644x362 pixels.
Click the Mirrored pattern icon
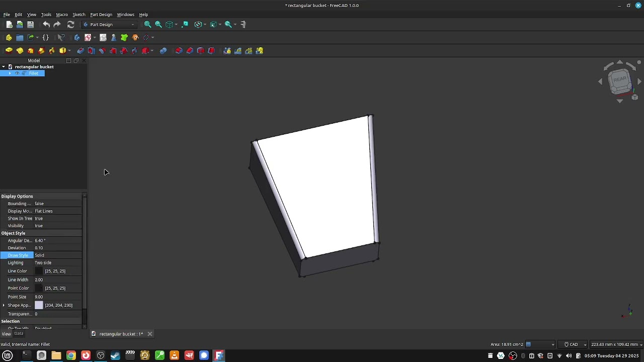(x=227, y=50)
